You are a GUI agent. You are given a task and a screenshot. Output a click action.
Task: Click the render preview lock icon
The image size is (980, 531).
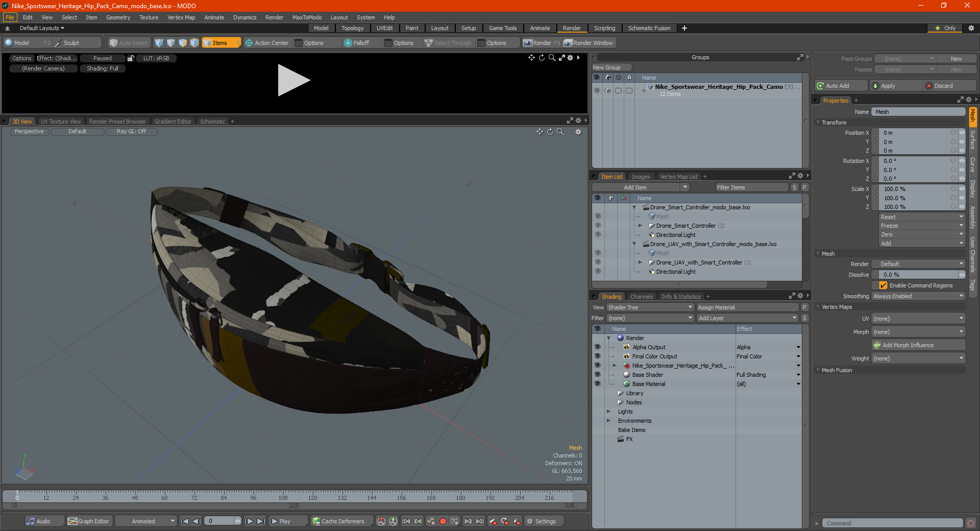click(x=131, y=58)
